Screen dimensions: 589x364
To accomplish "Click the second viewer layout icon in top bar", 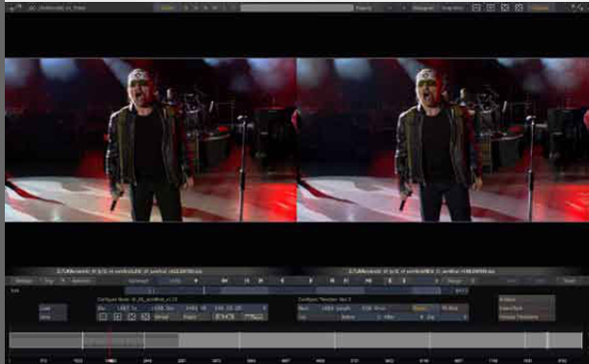I will coord(490,8).
